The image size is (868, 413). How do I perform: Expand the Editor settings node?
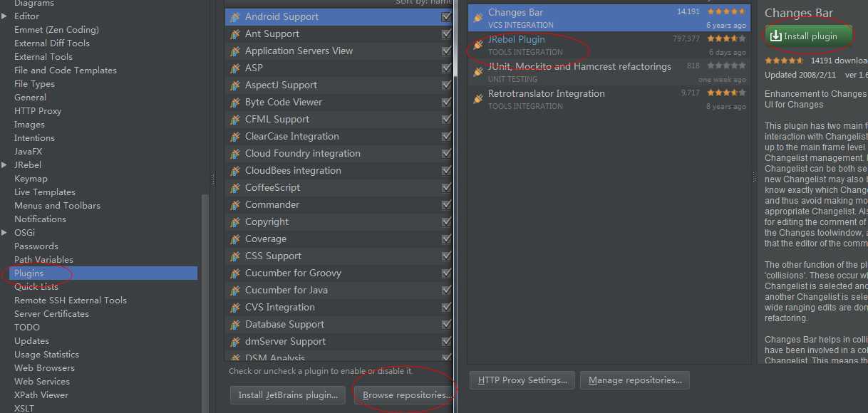click(5, 16)
